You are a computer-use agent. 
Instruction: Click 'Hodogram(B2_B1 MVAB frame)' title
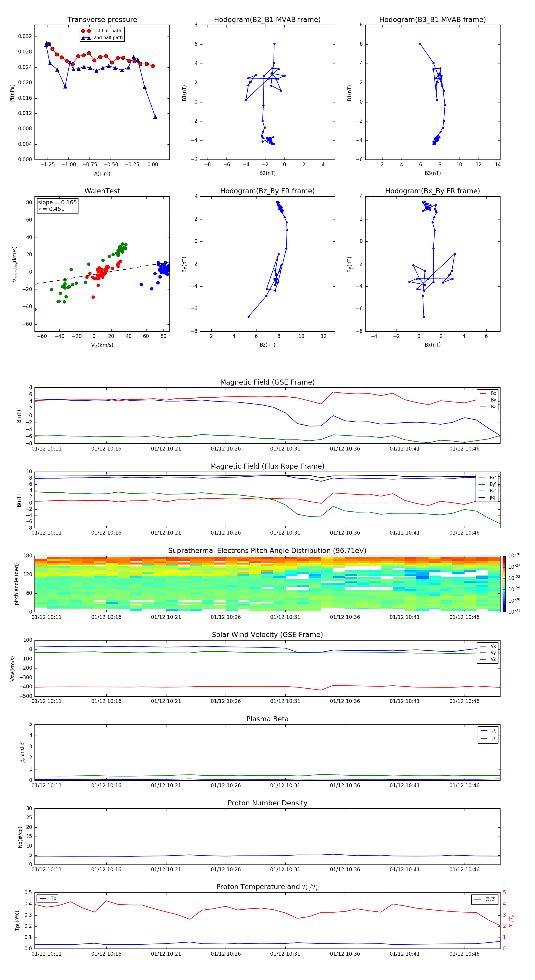[267, 20]
